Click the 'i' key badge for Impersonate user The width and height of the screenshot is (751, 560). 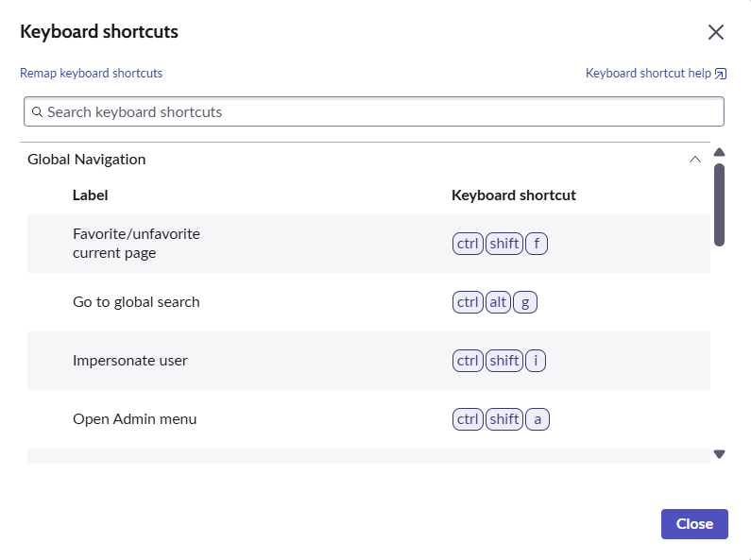(536, 361)
